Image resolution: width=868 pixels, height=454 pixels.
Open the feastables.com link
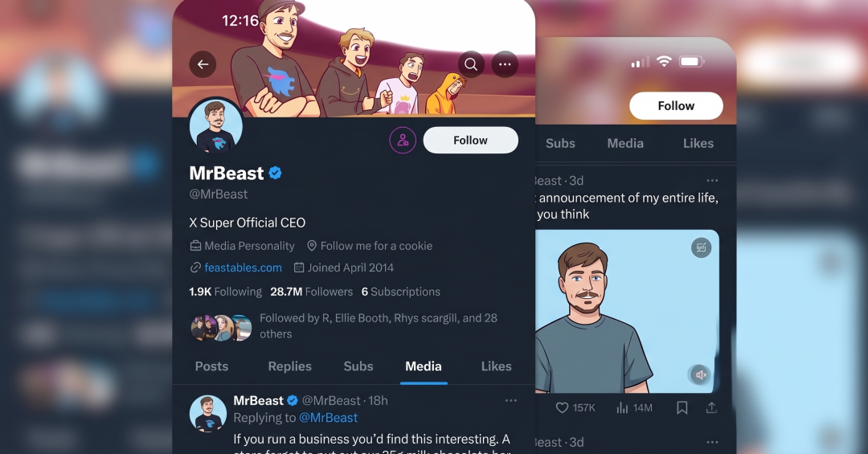(x=243, y=268)
